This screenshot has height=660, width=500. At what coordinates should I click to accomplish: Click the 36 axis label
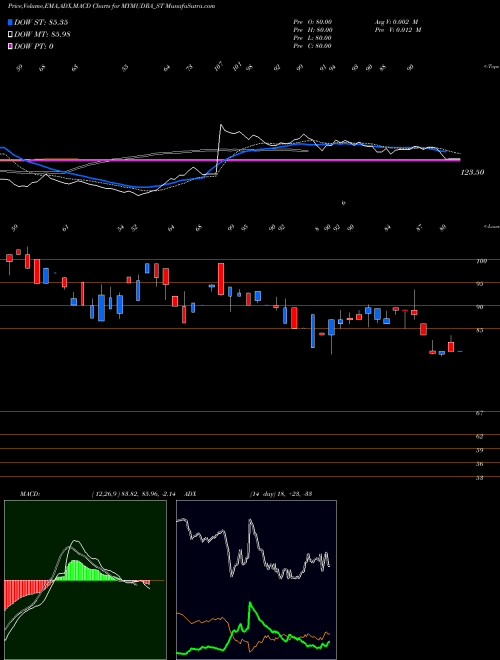(x=479, y=464)
